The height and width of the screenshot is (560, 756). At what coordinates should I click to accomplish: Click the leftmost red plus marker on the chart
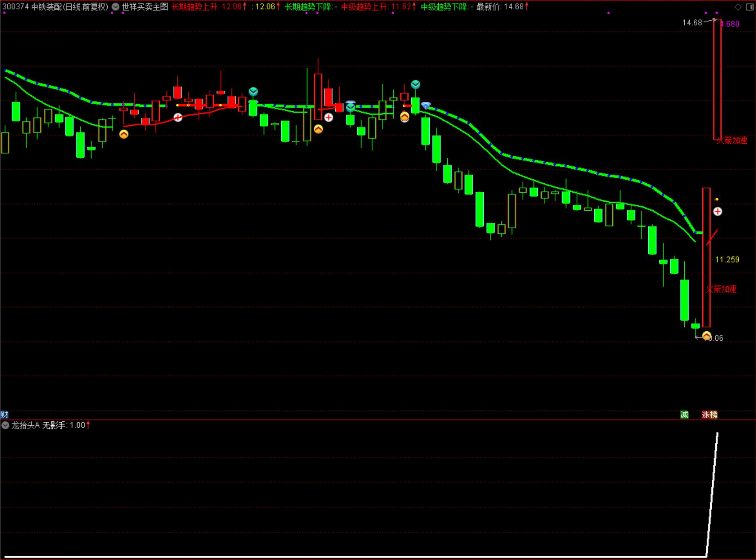click(178, 117)
